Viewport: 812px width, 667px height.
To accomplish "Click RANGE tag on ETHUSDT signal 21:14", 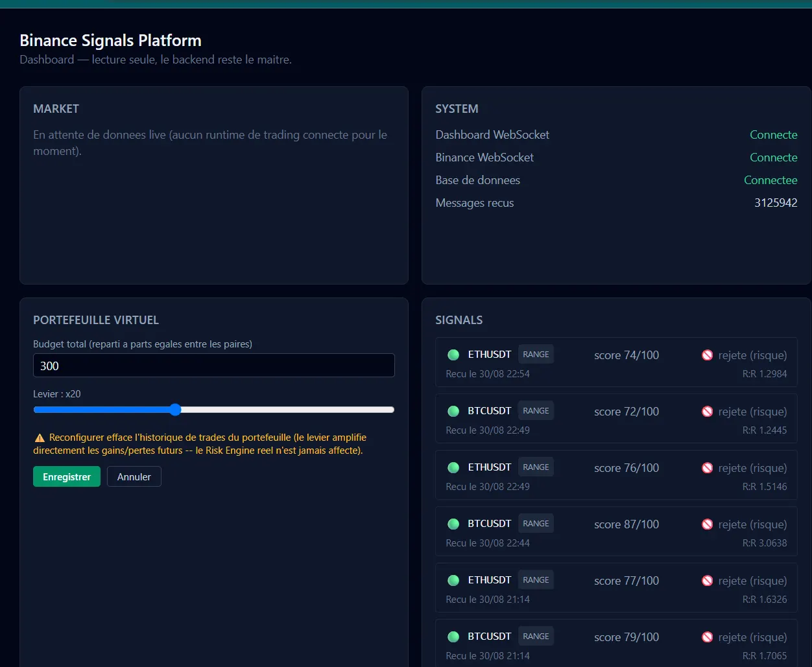I will (x=536, y=580).
